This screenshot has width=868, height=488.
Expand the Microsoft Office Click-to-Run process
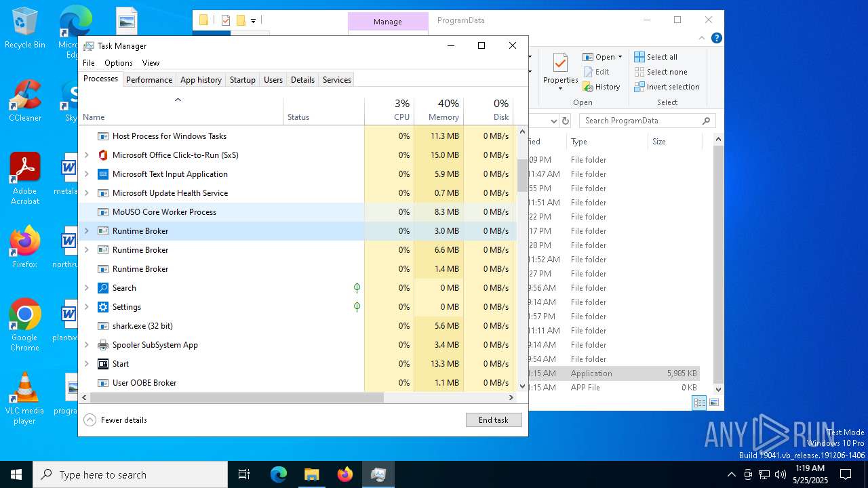click(86, 155)
